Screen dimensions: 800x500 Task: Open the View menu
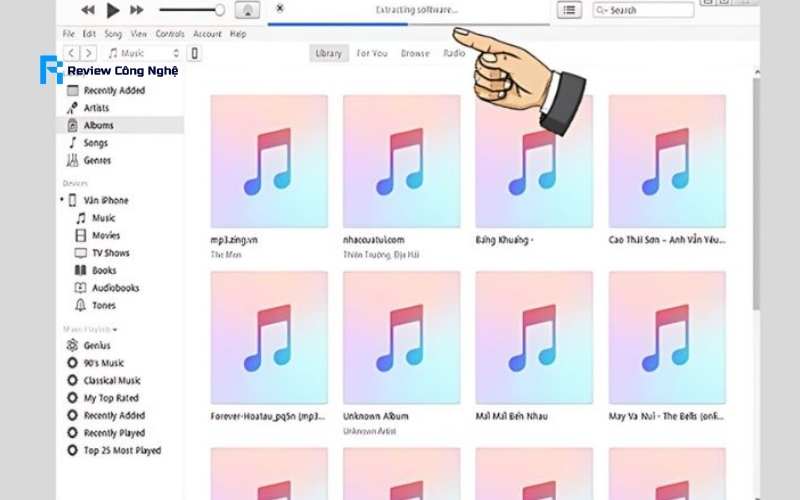coord(138,34)
